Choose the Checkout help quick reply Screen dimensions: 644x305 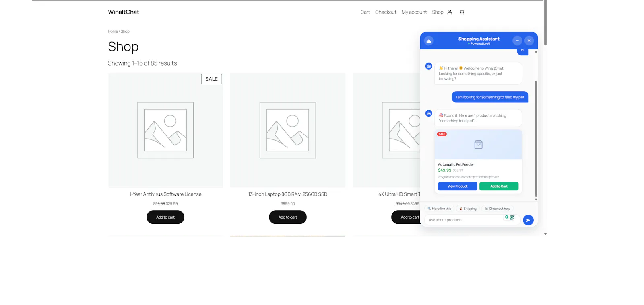pyautogui.click(x=497, y=209)
